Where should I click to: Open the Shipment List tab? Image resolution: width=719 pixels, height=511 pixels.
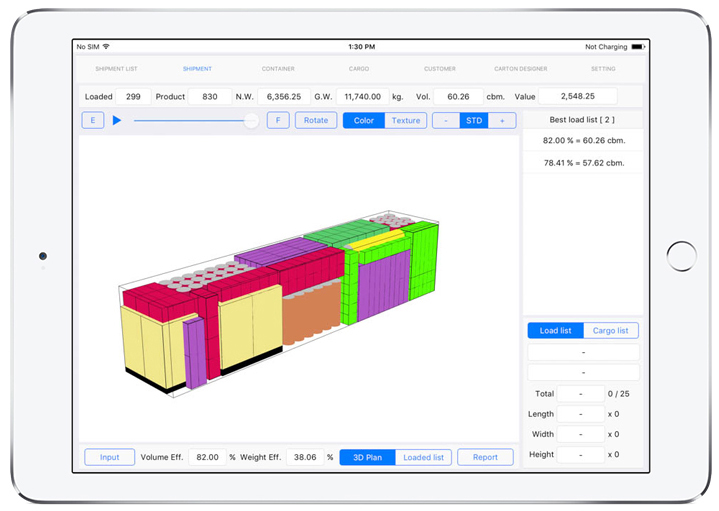(x=116, y=69)
